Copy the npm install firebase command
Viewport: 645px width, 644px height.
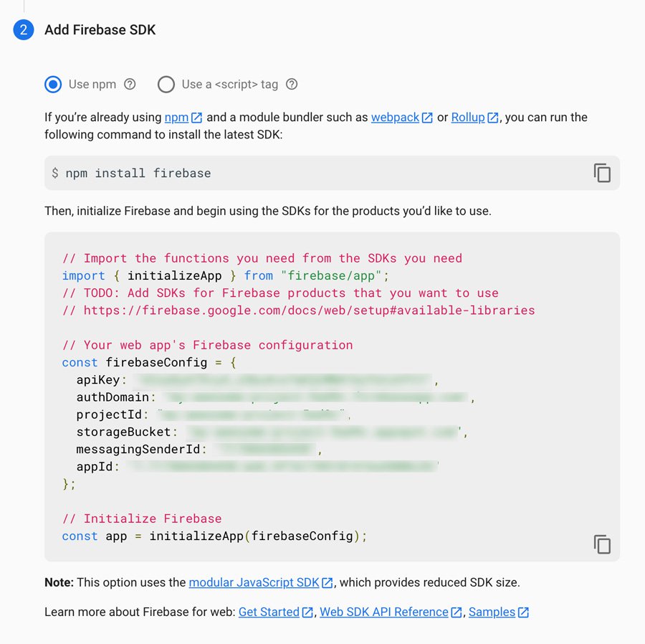tap(602, 173)
